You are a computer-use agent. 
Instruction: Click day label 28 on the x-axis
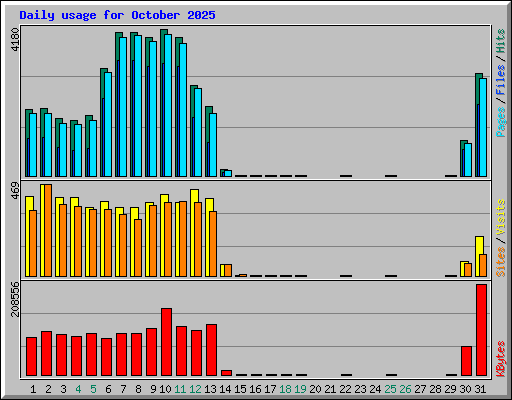[x=435, y=389]
